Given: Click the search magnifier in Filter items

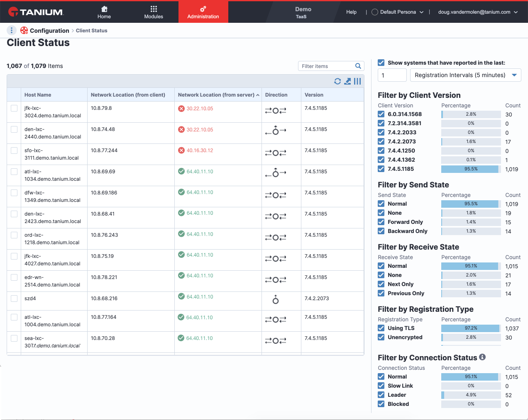Looking at the screenshot, I should click(x=358, y=66).
